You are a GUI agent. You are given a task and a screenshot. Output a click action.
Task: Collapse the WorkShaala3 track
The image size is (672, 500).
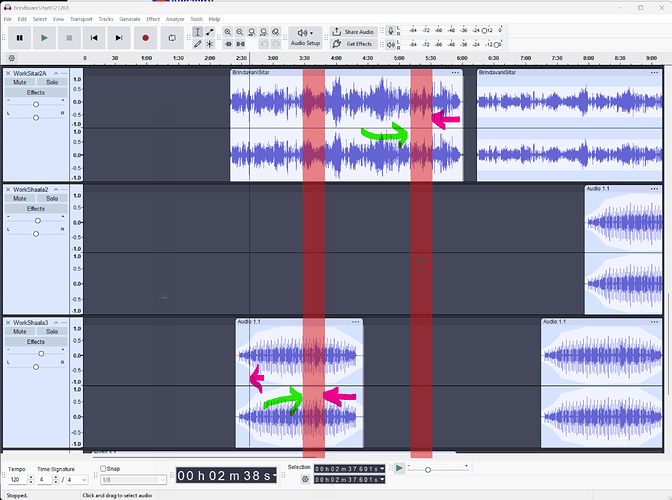[x=56, y=323]
